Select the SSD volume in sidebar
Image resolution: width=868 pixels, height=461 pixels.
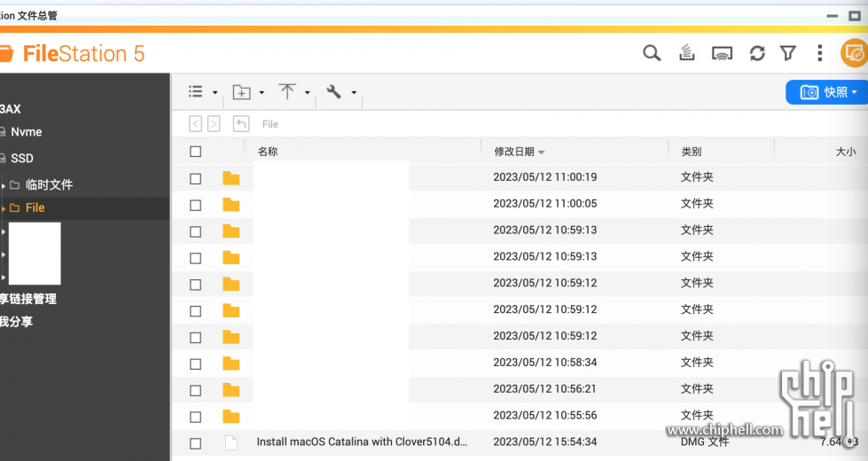(x=22, y=159)
